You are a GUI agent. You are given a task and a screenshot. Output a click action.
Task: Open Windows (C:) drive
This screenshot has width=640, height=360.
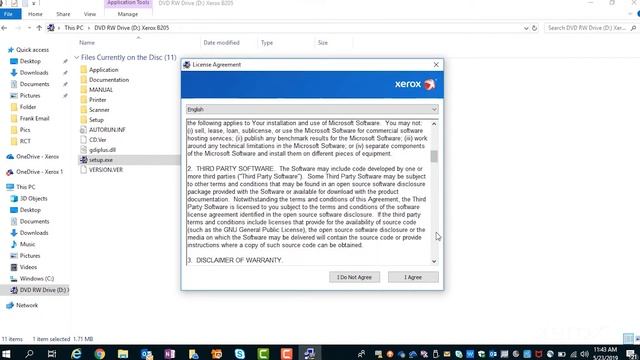pyautogui.click(x=37, y=278)
